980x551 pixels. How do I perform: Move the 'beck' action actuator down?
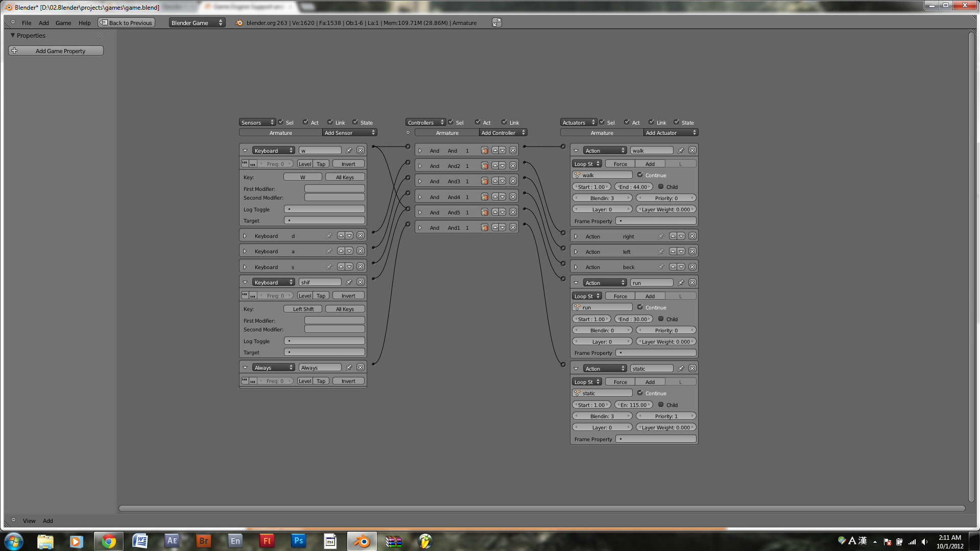click(681, 267)
